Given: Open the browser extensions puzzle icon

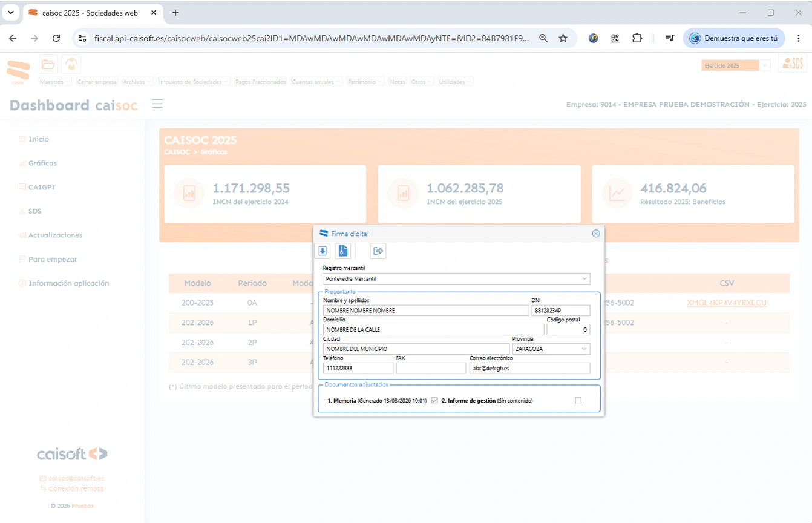Looking at the screenshot, I should 637,38.
